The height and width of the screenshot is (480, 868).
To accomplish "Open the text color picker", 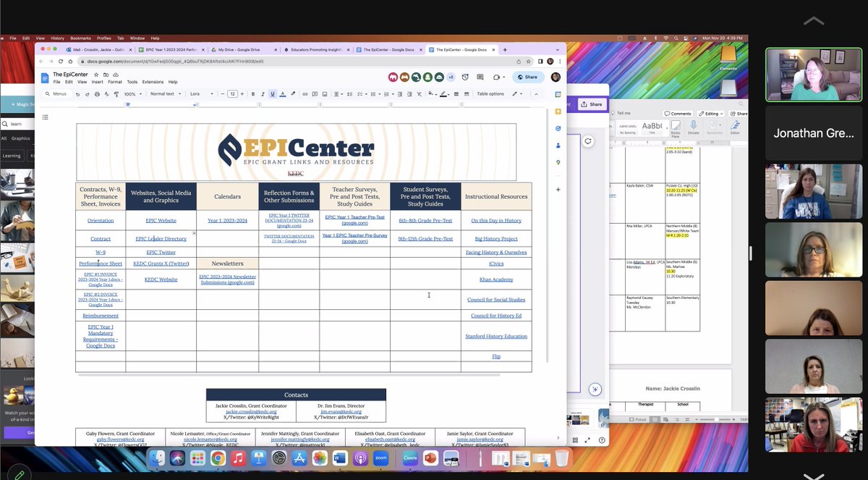I will [282, 94].
